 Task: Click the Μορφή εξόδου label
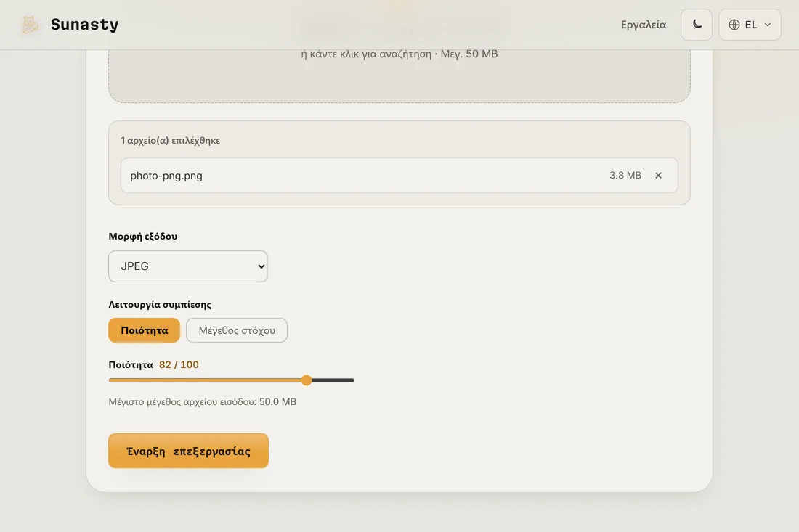pos(142,236)
